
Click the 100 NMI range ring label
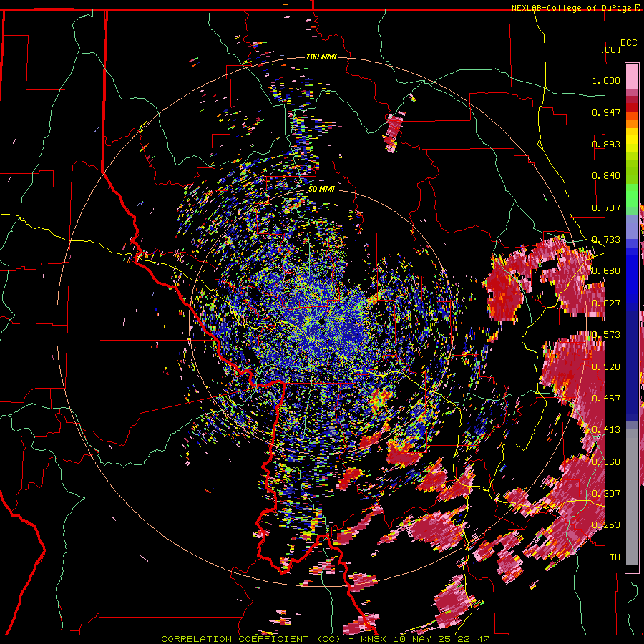click(x=321, y=57)
